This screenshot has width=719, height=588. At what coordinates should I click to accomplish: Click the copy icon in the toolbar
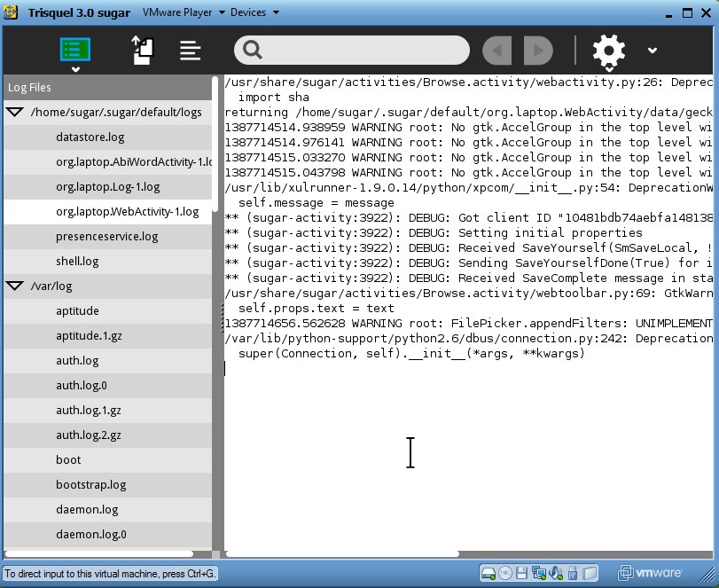(x=144, y=51)
